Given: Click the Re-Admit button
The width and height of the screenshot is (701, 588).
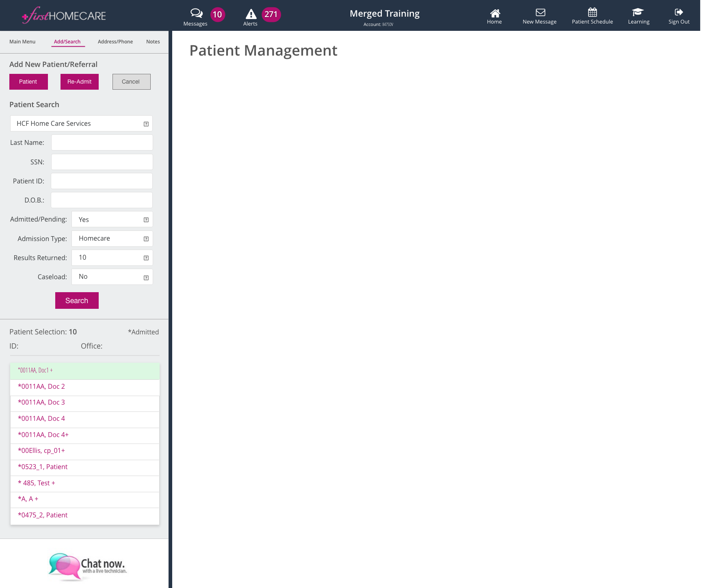Looking at the screenshot, I should pyautogui.click(x=80, y=82).
